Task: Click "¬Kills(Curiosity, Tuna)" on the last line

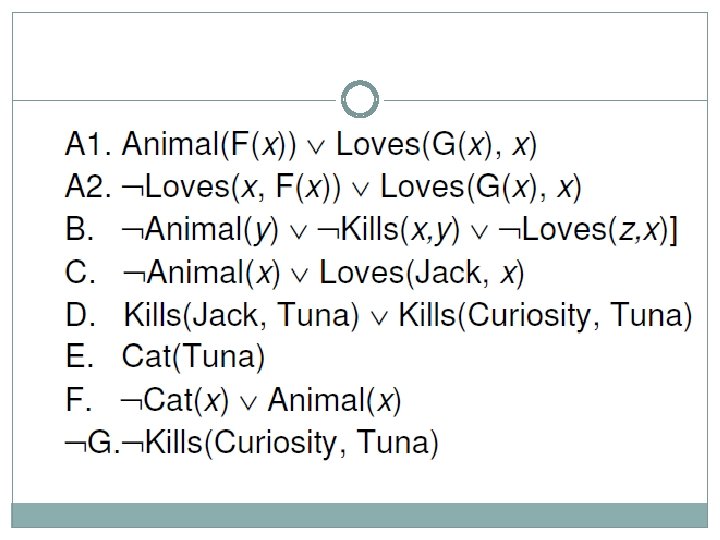Action: (x=278, y=442)
